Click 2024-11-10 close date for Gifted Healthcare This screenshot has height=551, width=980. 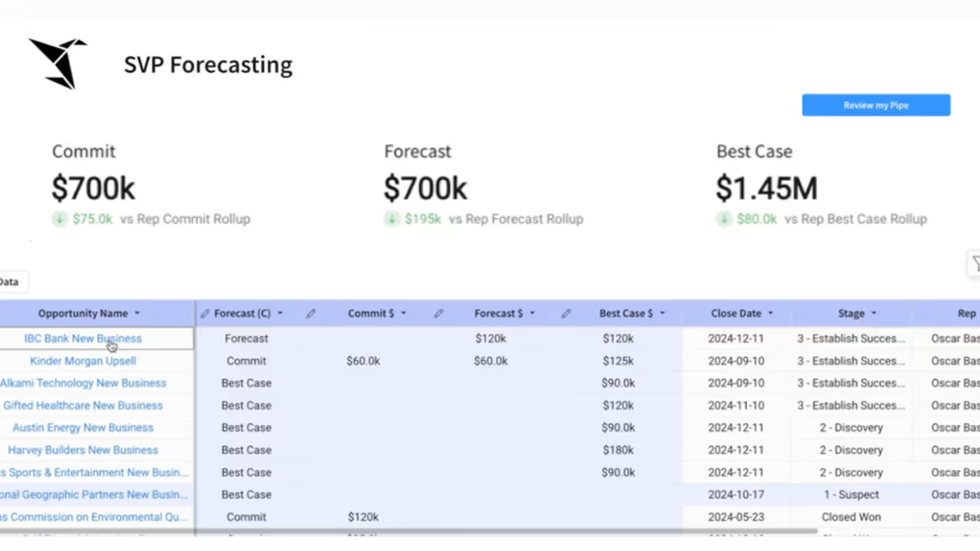pyautogui.click(x=736, y=405)
